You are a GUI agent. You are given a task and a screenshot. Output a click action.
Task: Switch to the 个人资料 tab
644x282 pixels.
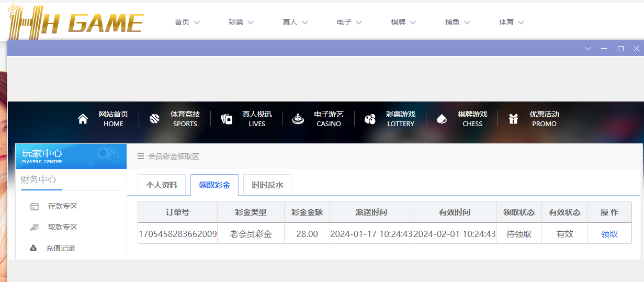coord(161,185)
